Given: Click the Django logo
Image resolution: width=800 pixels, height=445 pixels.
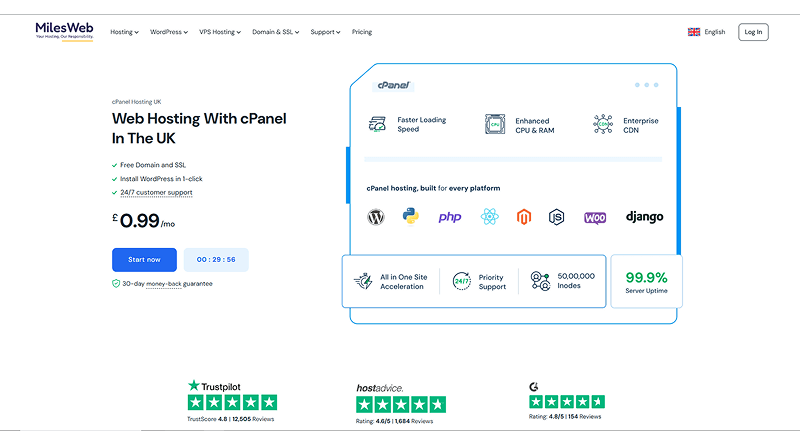Looking at the screenshot, I should point(644,217).
